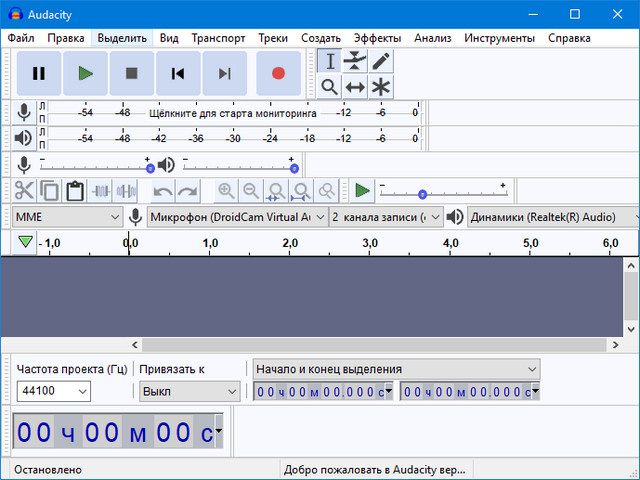Click meter to start monitoring
Screen dimensions: 640x480
(x=230, y=113)
